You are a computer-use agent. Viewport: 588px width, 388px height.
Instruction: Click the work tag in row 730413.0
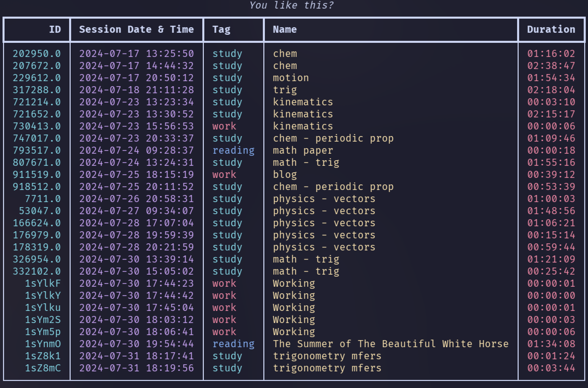coord(224,126)
